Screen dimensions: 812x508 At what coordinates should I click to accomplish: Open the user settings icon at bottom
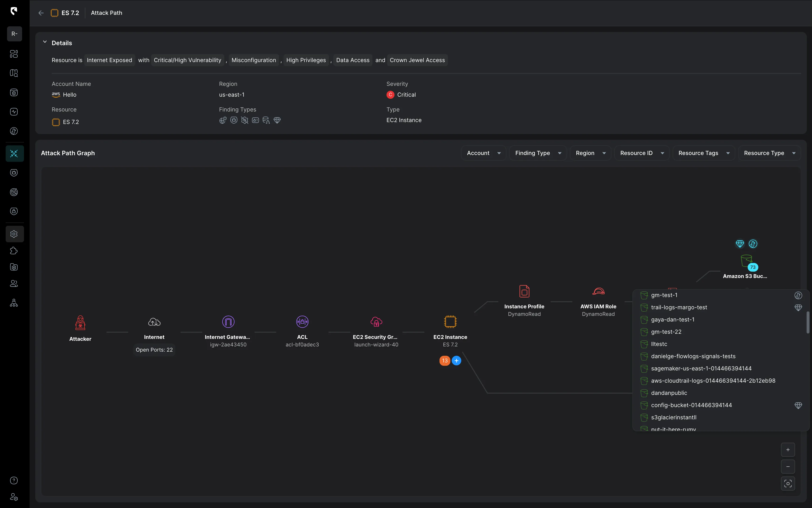[14, 497]
